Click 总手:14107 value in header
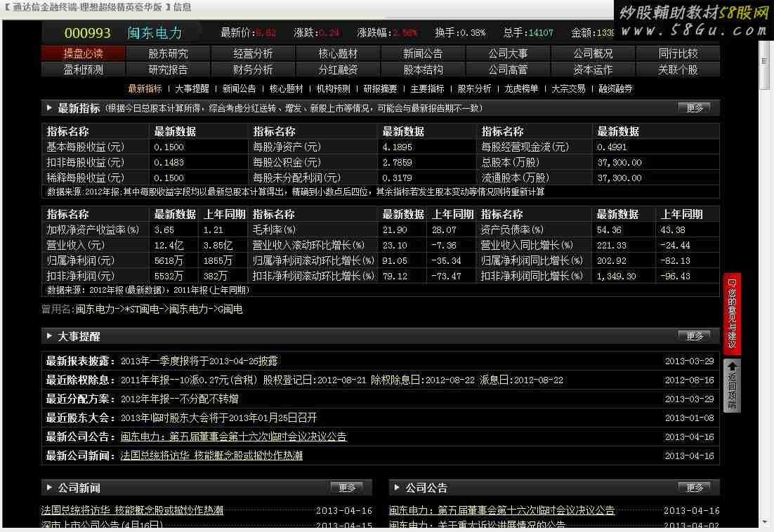774x532 pixels. coord(528,33)
